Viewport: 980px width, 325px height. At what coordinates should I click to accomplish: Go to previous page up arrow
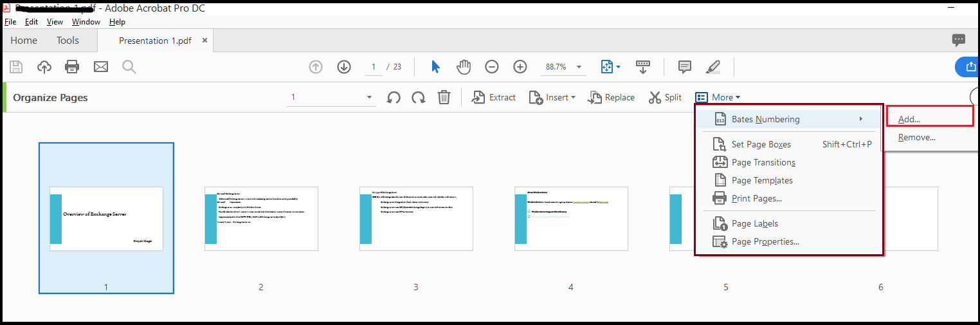tap(316, 67)
